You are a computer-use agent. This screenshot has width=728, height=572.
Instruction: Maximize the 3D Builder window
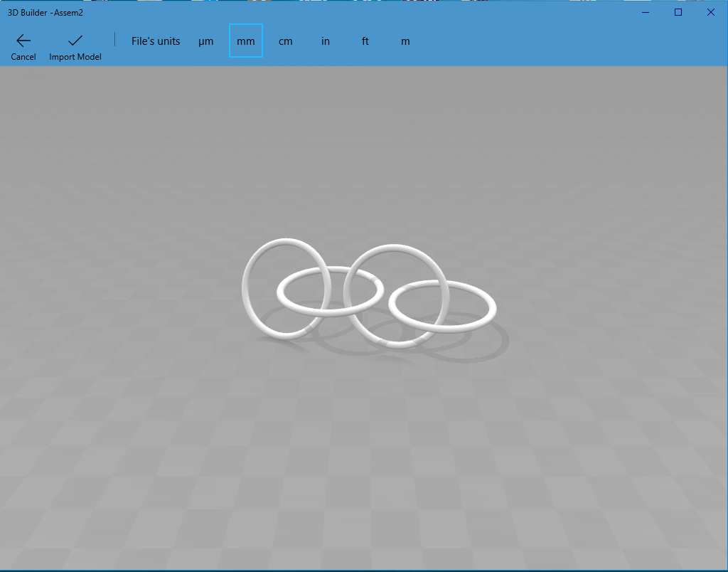pos(678,13)
